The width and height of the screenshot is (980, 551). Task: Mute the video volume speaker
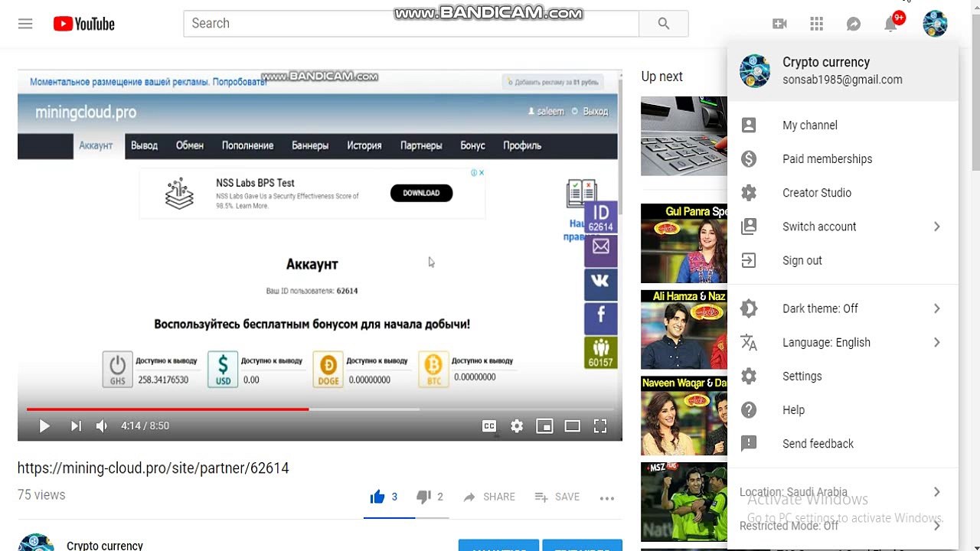click(x=102, y=426)
